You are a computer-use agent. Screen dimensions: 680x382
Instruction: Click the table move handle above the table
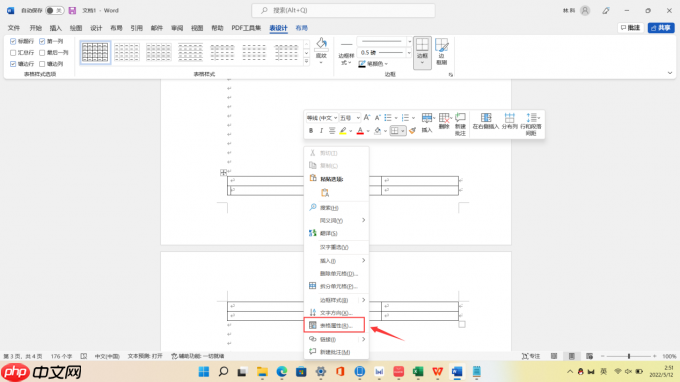click(x=223, y=173)
